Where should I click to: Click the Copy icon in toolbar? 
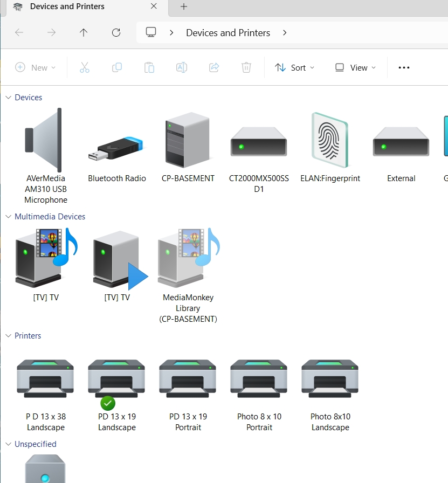(117, 67)
